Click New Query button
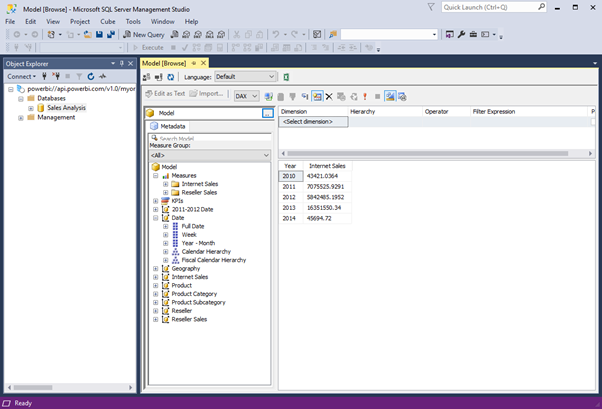This screenshot has width=602, height=409. point(144,35)
